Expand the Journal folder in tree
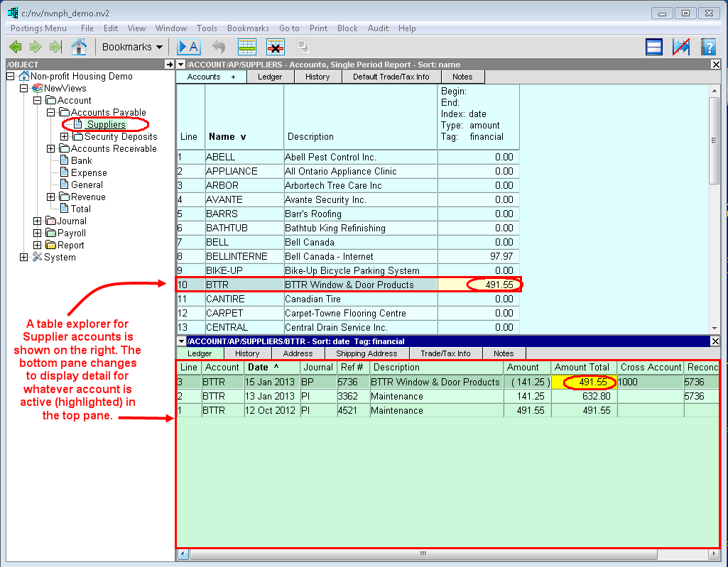This screenshot has height=567, width=728. [38, 221]
